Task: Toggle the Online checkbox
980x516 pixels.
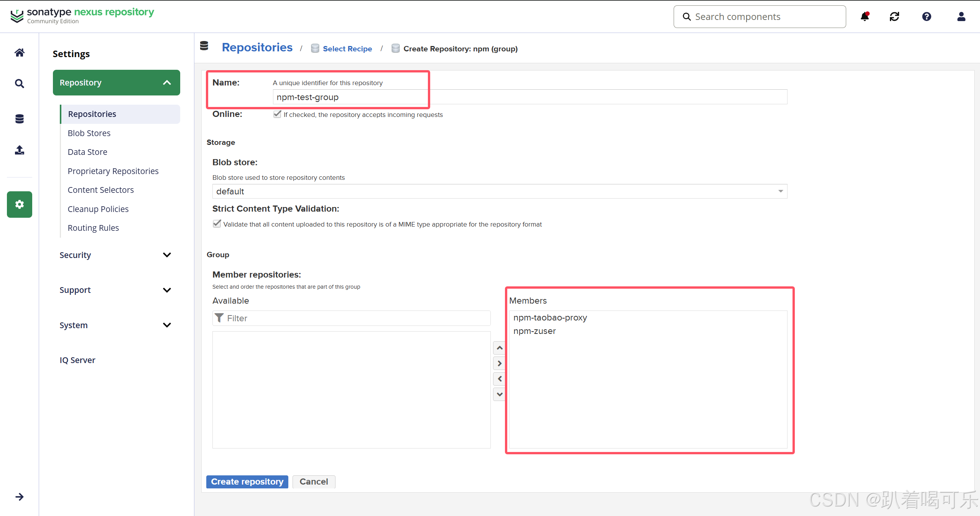Action: (277, 114)
